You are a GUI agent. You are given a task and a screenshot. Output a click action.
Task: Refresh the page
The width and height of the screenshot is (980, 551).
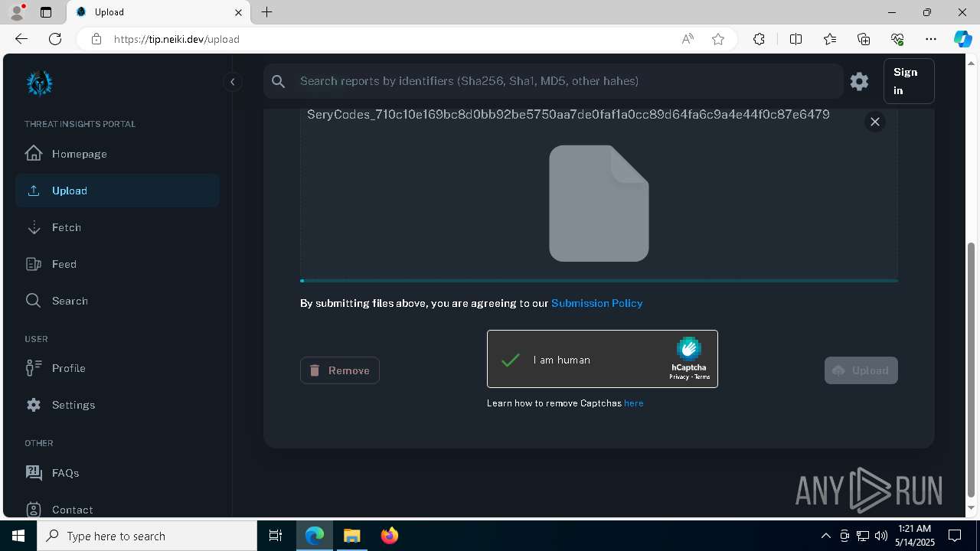(x=55, y=39)
